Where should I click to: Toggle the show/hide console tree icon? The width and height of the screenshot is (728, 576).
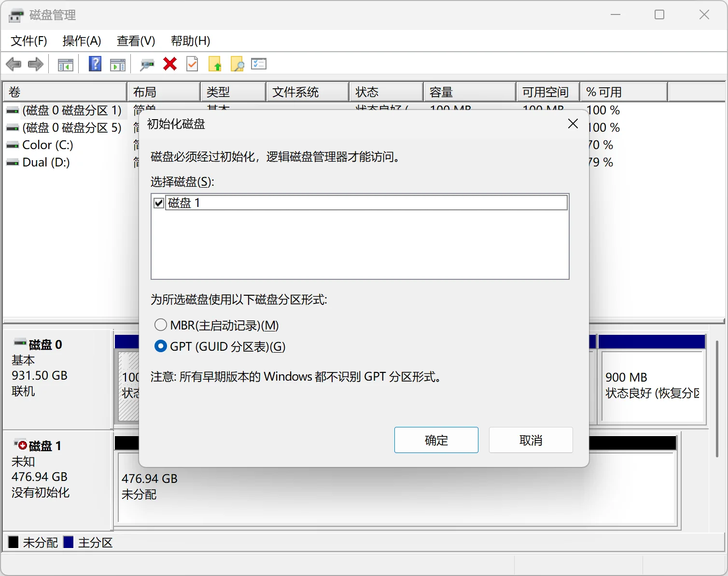coord(65,64)
